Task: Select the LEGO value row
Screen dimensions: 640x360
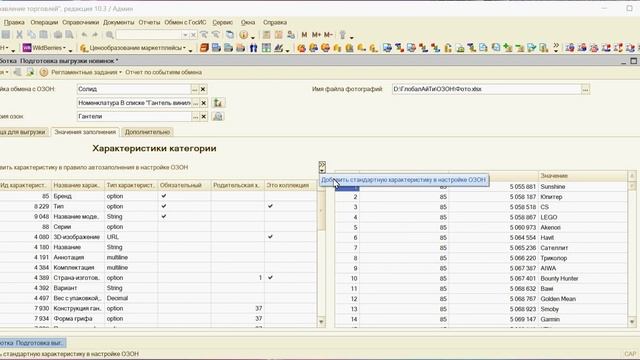Action: (x=481, y=217)
